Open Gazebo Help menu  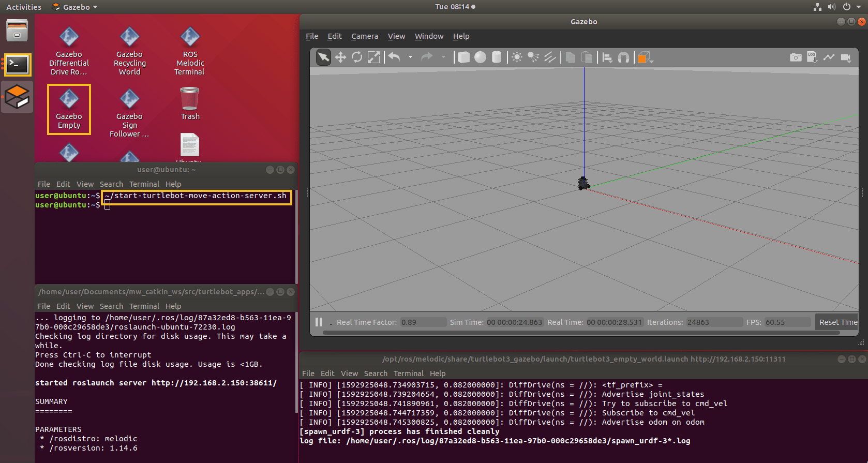[x=461, y=36]
